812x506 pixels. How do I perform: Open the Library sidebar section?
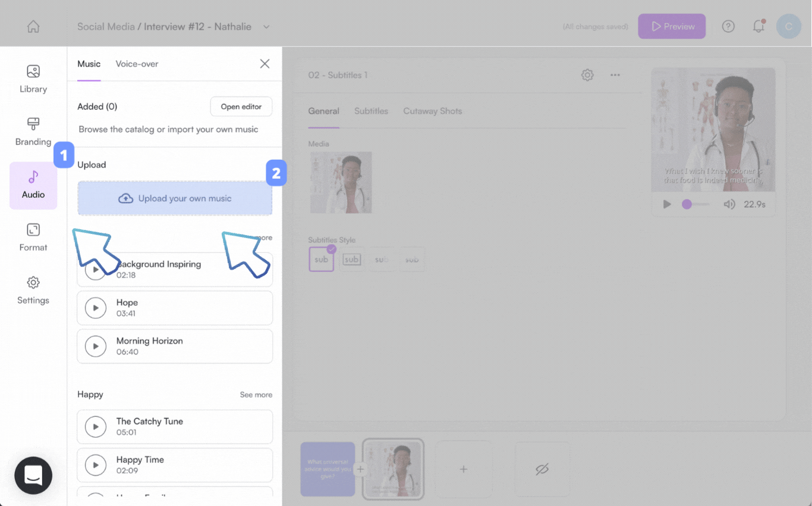point(33,79)
